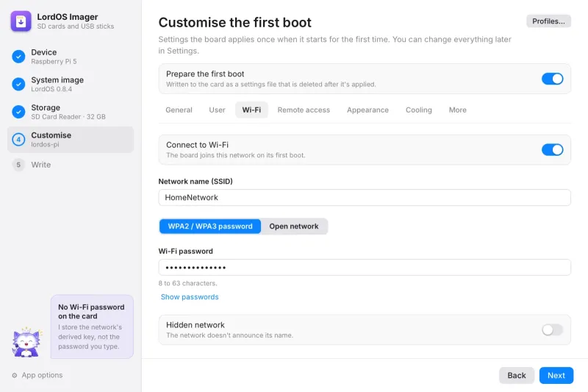Open the More tab
This screenshot has width=588, height=392.
click(458, 110)
